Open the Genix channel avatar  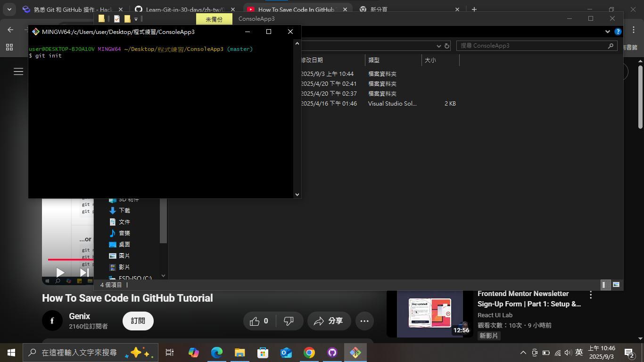point(52,321)
